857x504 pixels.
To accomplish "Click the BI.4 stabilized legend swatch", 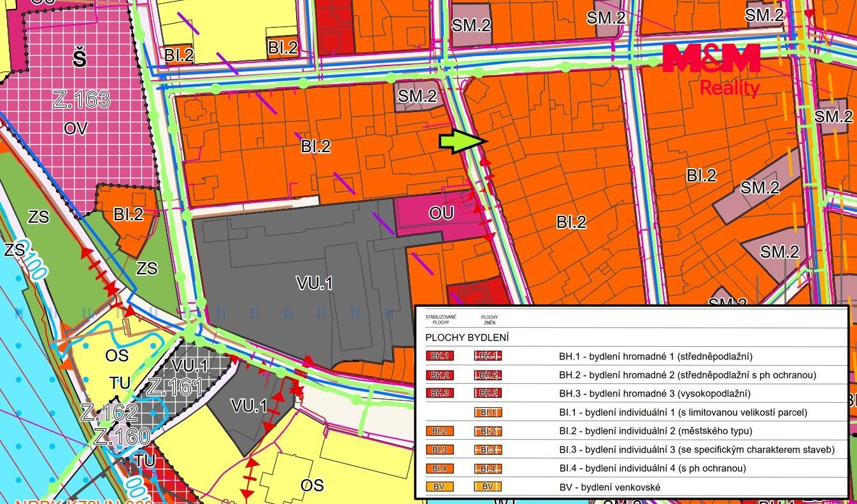I will point(439,468).
